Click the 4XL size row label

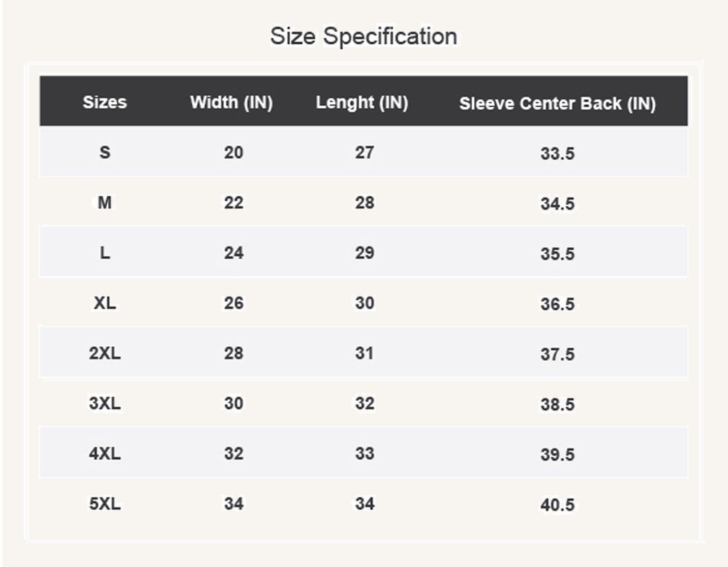point(105,453)
